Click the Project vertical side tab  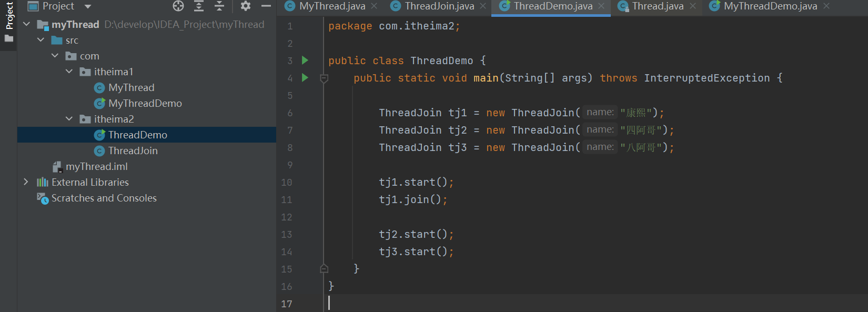(9, 15)
